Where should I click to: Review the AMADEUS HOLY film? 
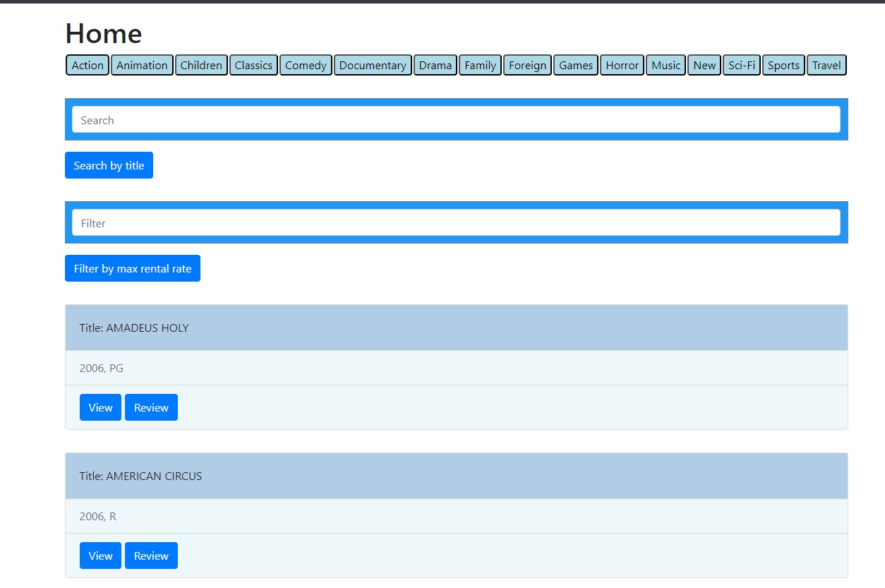pyautogui.click(x=151, y=407)
